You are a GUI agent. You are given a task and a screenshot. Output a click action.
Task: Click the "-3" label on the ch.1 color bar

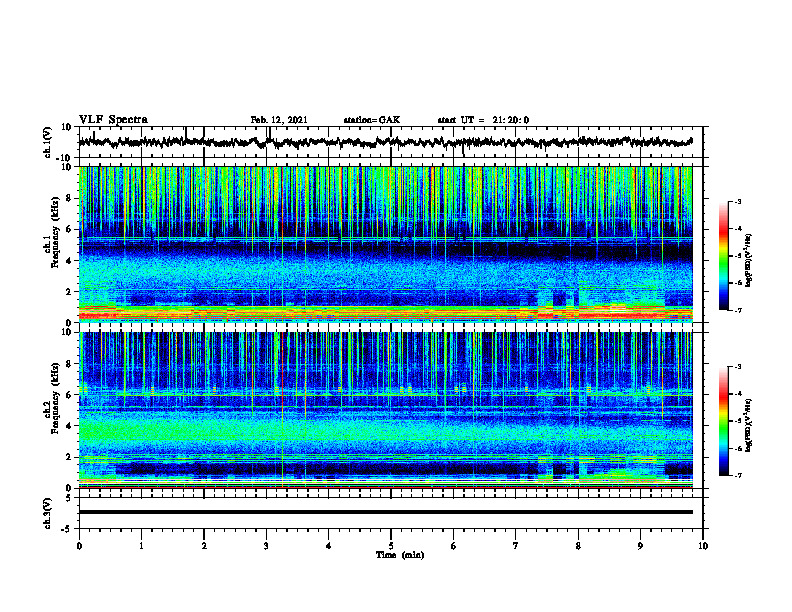coord(737,201)
